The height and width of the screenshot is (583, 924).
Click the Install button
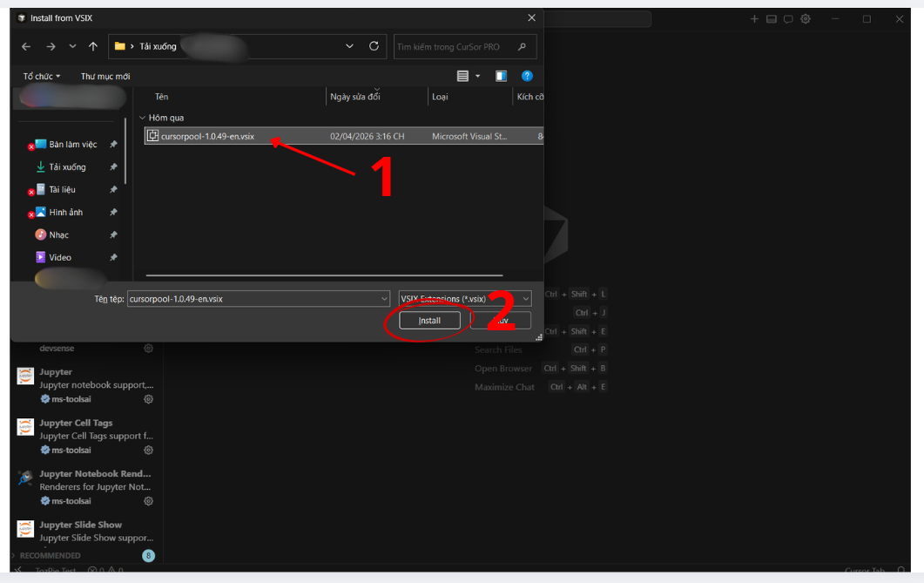[429, 320]
